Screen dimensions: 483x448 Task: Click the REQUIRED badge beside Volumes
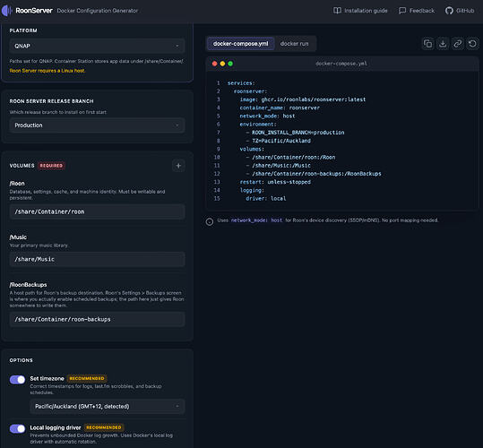click(x=51, y=166)
